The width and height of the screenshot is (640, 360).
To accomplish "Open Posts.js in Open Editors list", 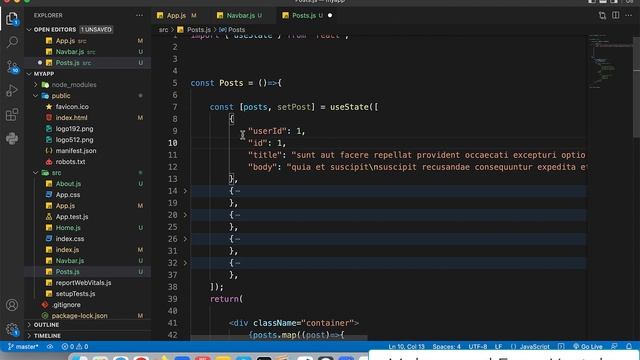I will point(87,63).
